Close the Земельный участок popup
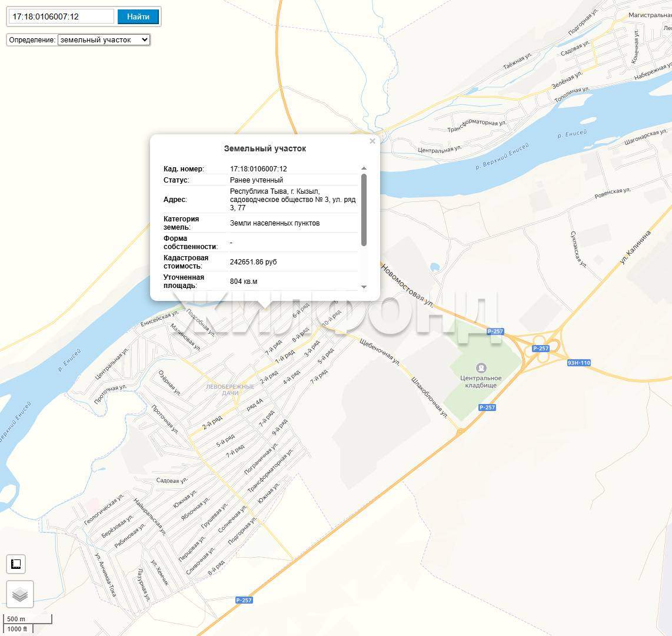This screenshot has height=636, width=672. [x=372, y=141]
